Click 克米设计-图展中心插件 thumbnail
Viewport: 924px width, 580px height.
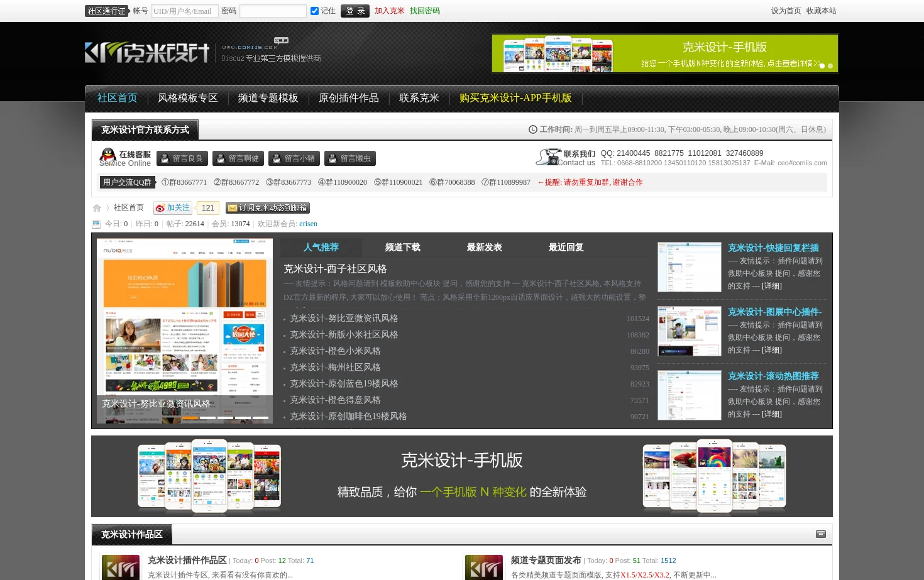[x=690, y=331]
